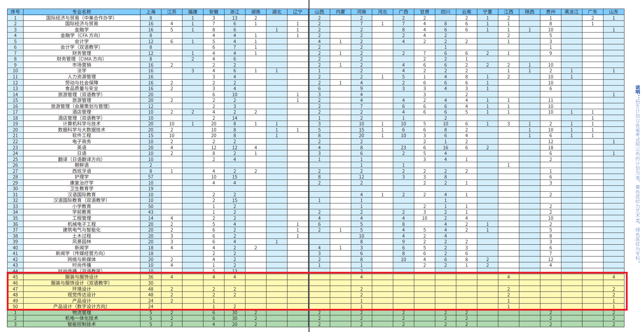Click the 风景园林 major name
The width and height of the screenshot is (644, 332).
(x=82, y=242)
